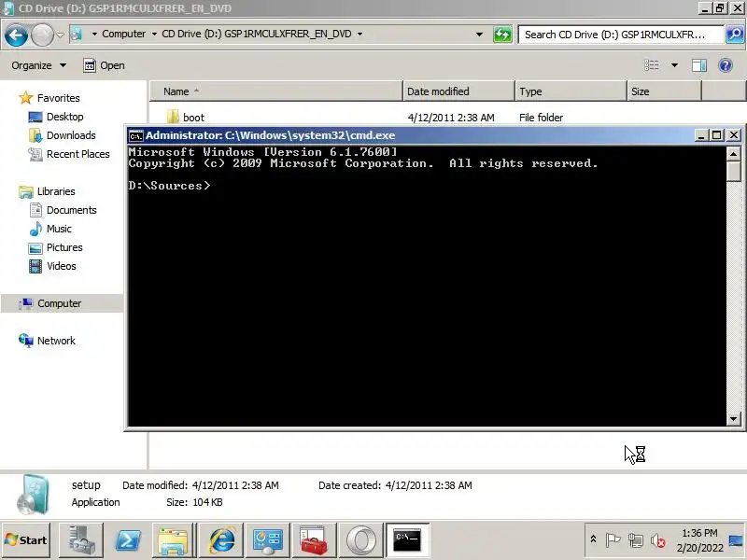Launch Internet Explorer from taskbar

[220, 540]
